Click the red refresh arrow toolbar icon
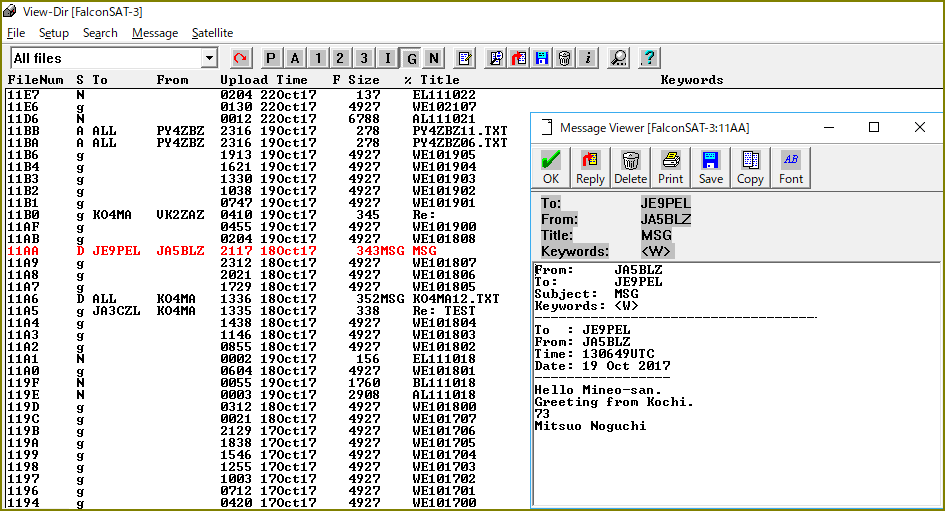Screen dimensions: 945x511 pyautogui.click(x=240, y=58)
